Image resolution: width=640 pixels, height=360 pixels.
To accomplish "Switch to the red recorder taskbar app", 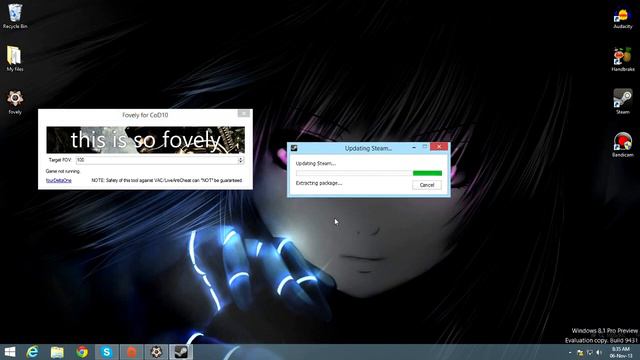I will 131,352.
